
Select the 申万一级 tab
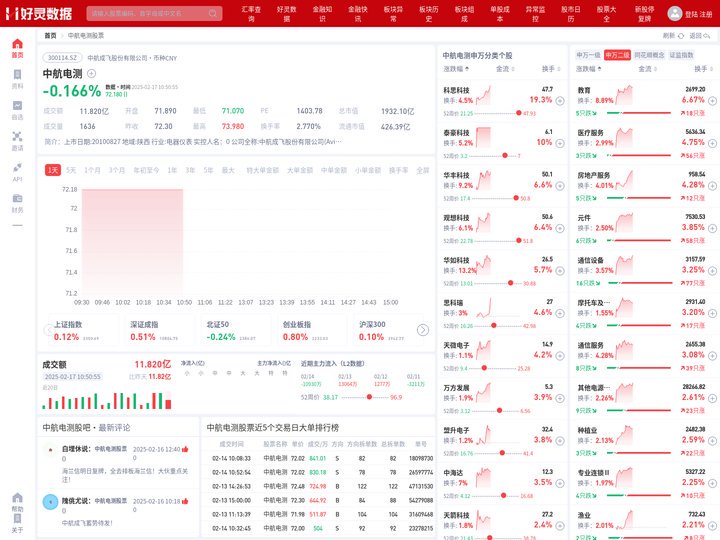[589, 55]
